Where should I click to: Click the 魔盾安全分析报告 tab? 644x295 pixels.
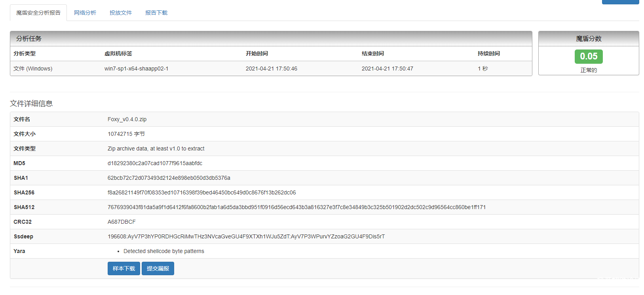click(x=38, y=13)
